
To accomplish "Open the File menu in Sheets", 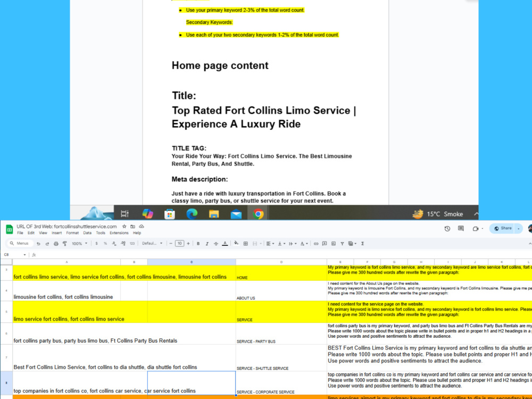I will (20, 233).
